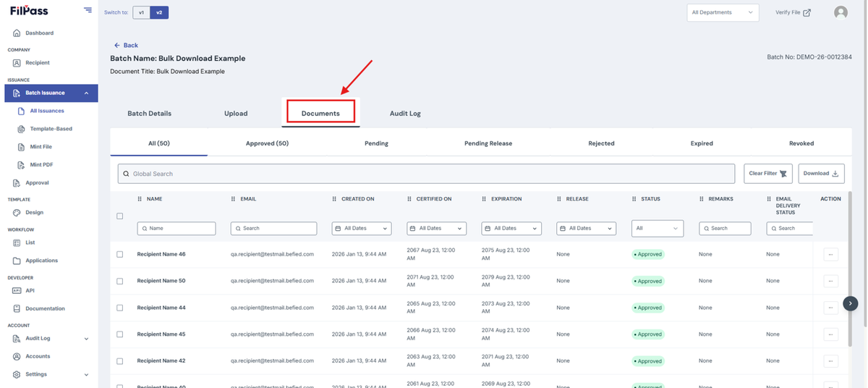The width and height of the screenshot is (868, 388).
Task: Click the Approved badge for Recipient Name 46
Action: 649,254
